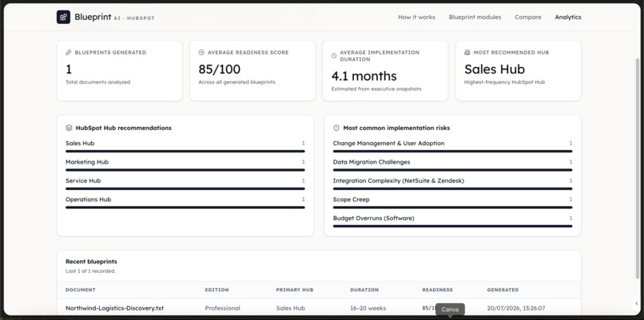
Task: Click the '20/07/2026, 13:26:07' timestamp cell
Action: 516,308
